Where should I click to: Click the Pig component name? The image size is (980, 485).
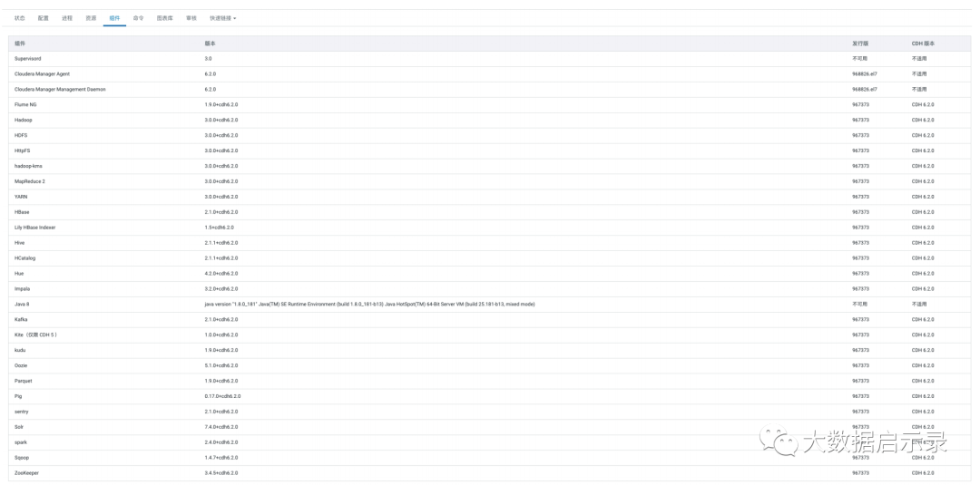(18, 396)
